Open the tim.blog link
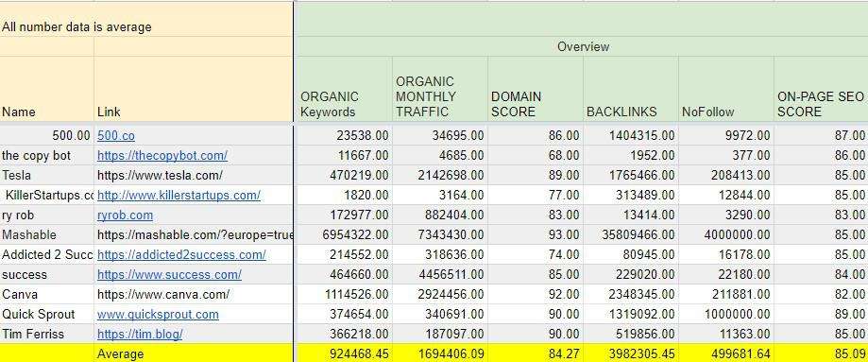Viewport: 868px width, 362px height. (x=140, y=335)
